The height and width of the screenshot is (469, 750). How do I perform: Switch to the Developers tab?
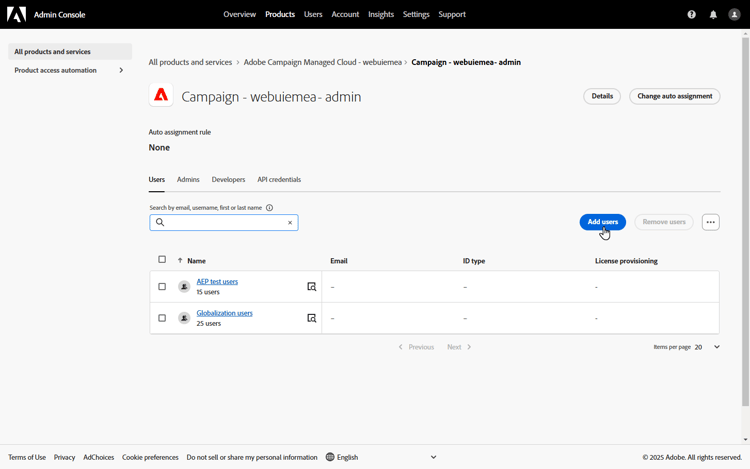pos(228,180)
